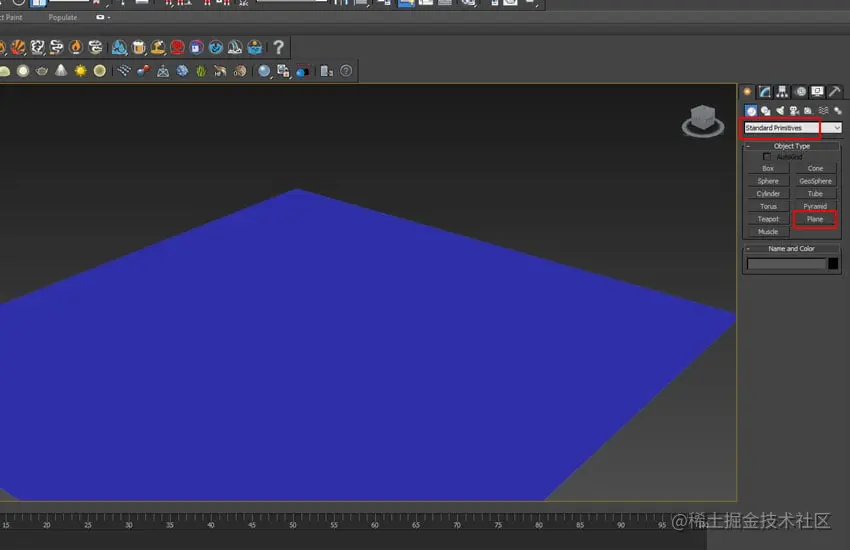Click frame 20 on the timeline
This screenshot has width=850, height=550.
pyautogui.click(x=47, y=525)
